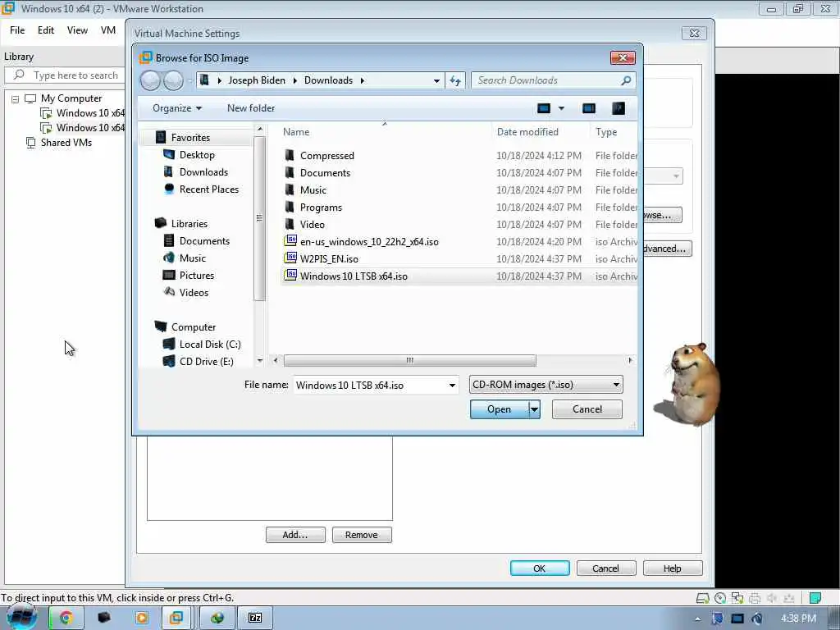Show hidden system tray icons arrow
This screenshot has height=630, width=840.
[697, 619]
